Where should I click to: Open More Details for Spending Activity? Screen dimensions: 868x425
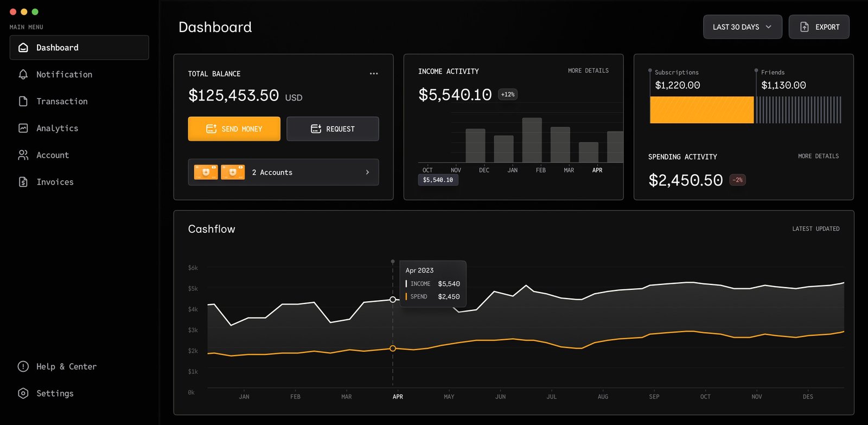[x=818, y=156]
